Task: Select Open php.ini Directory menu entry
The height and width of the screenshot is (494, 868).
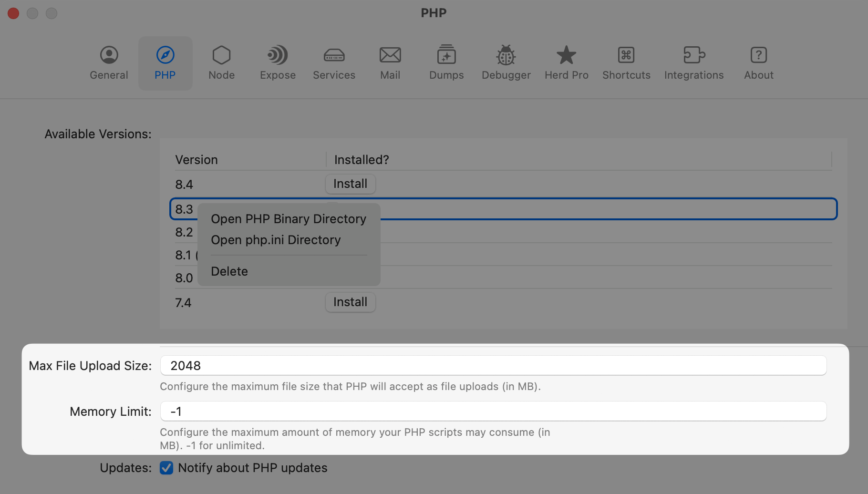Action: click(276, 240)
